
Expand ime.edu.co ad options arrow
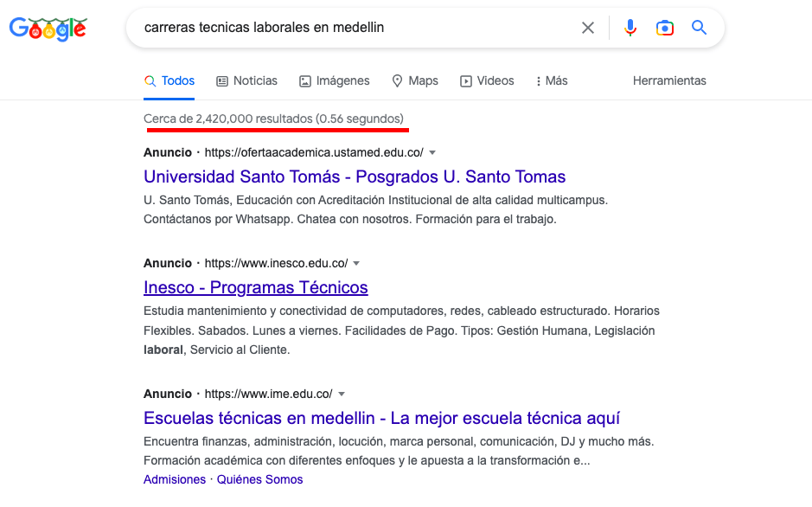coord(342,395)
